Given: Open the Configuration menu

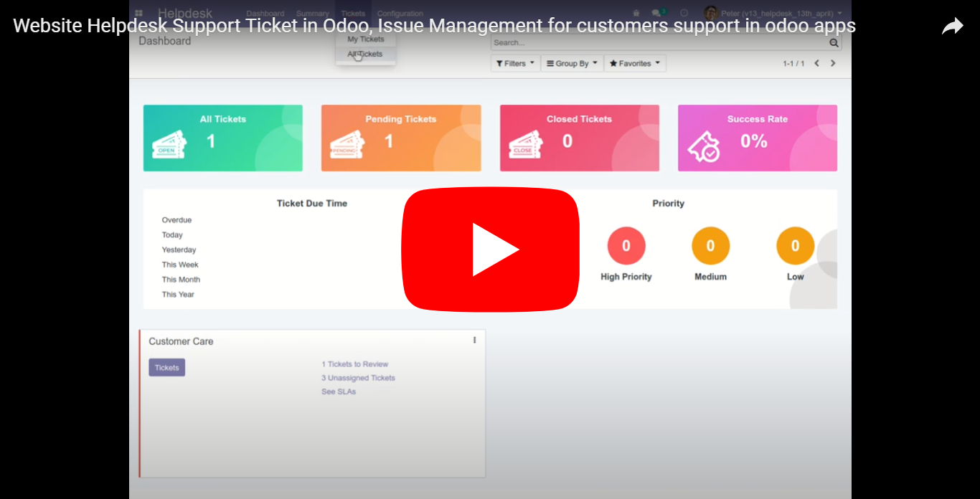Looking at the screenshot, I should [400, 14].
